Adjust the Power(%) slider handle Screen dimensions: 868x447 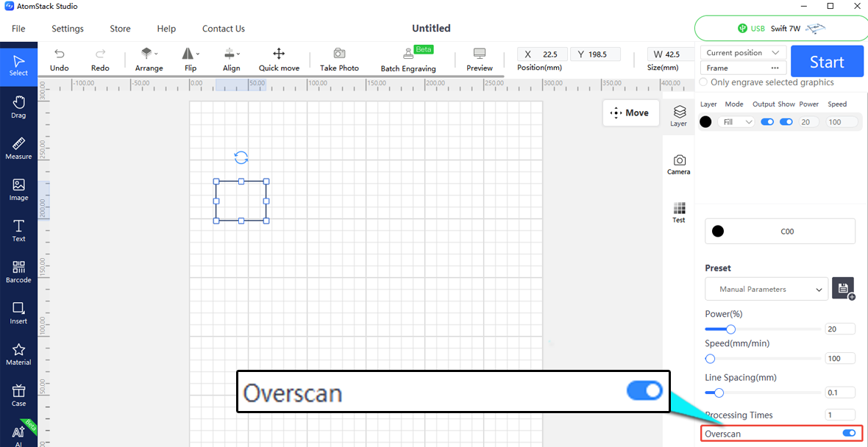pyautogui.click(x=730, y=329)
